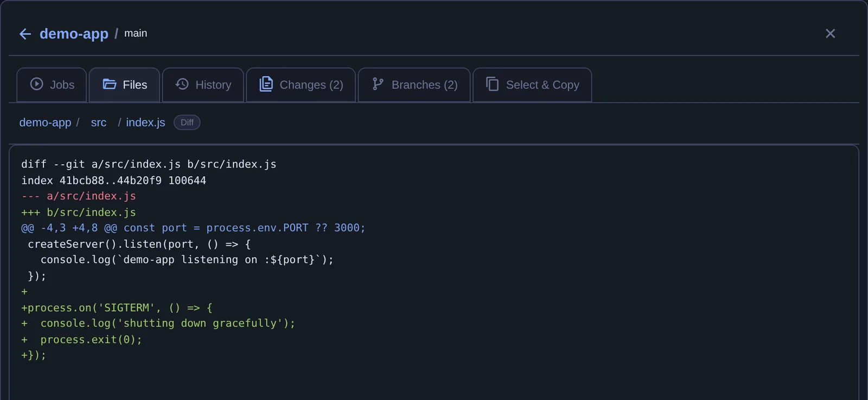
Task: Click the added "process.on('SIGTERM'" line
Action: tap(117, 308)
